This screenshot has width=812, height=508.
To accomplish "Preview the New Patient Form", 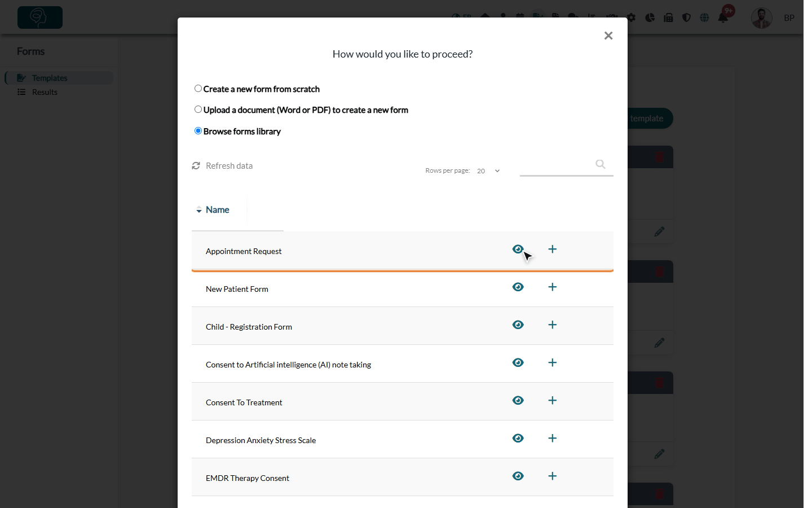I will [518, 287].
